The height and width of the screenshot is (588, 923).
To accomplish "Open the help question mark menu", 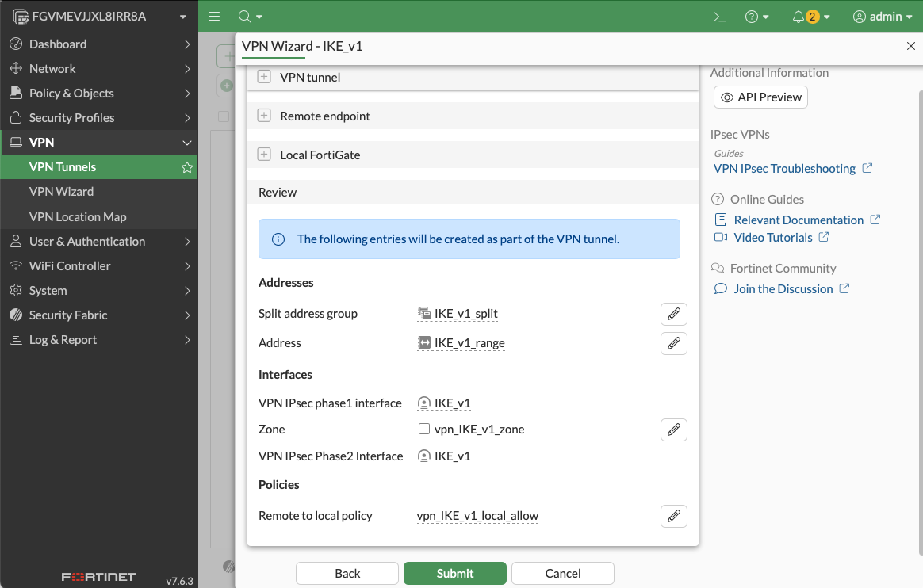I will click(757, 17).
